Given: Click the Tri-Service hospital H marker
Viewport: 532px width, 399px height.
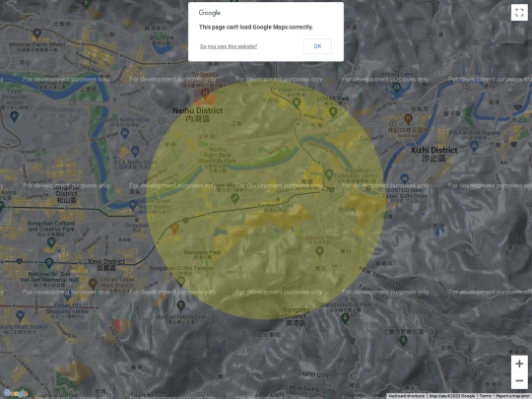Looking at the screenshot, I should (205, 93).
